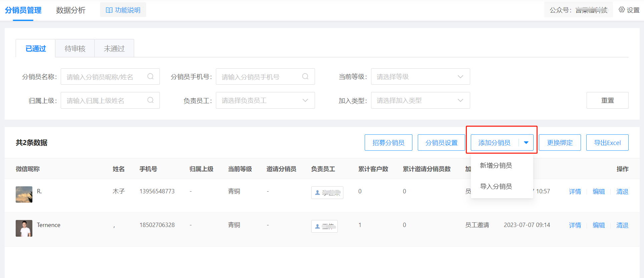
Task: Click the 累计邀请分销员数 column header
Action: click(x=426, y=169)
